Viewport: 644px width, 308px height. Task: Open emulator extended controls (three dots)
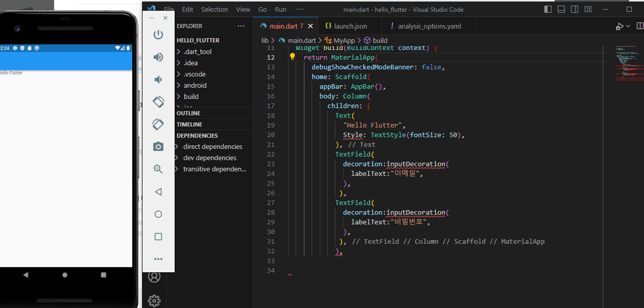pyautogui.click(x=158, y=259)
